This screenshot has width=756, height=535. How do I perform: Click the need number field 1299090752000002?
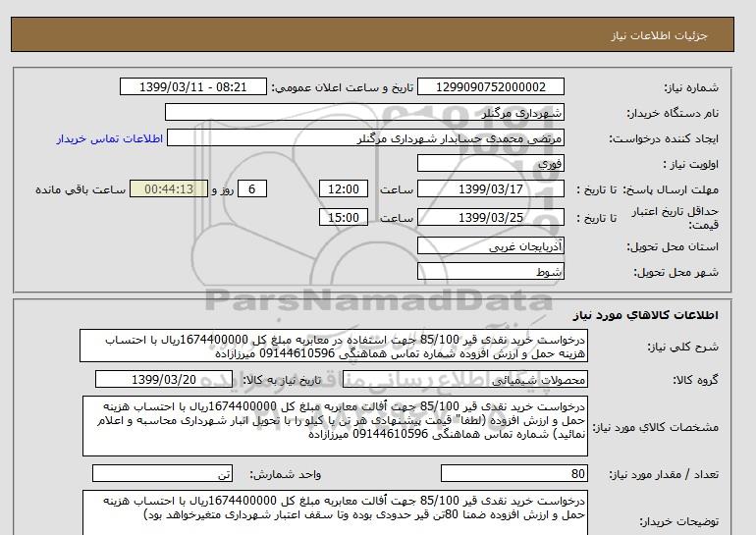pos(490,87)
